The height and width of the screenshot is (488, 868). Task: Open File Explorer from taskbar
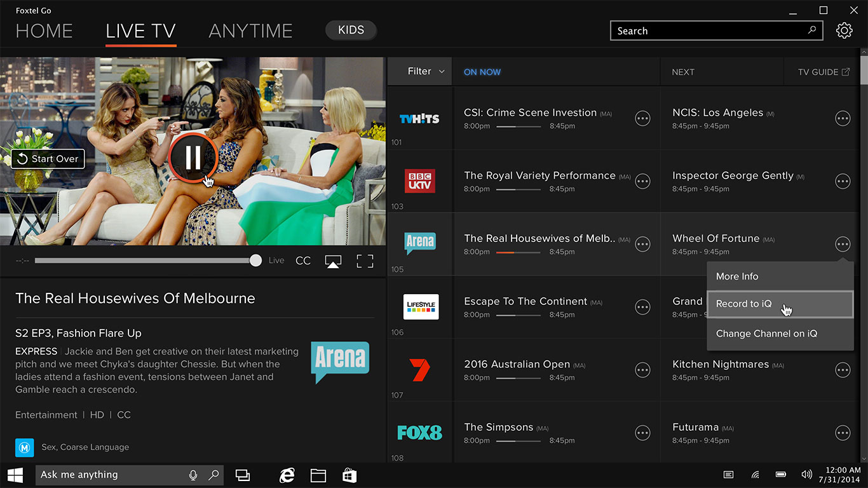coord(318,475)
